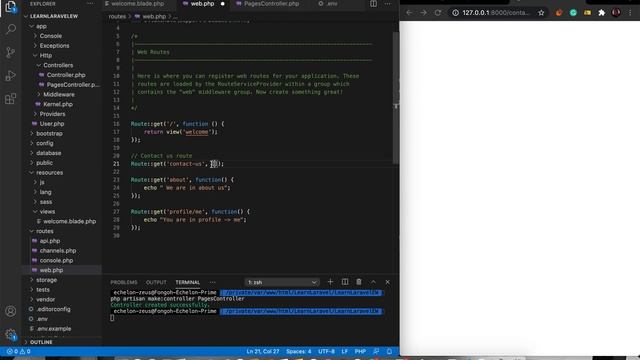The height and width of the screenshot is (360, 640).
Task: Expand the OUTLINE section
Action: pyautogui.click(x=41, y=342)
